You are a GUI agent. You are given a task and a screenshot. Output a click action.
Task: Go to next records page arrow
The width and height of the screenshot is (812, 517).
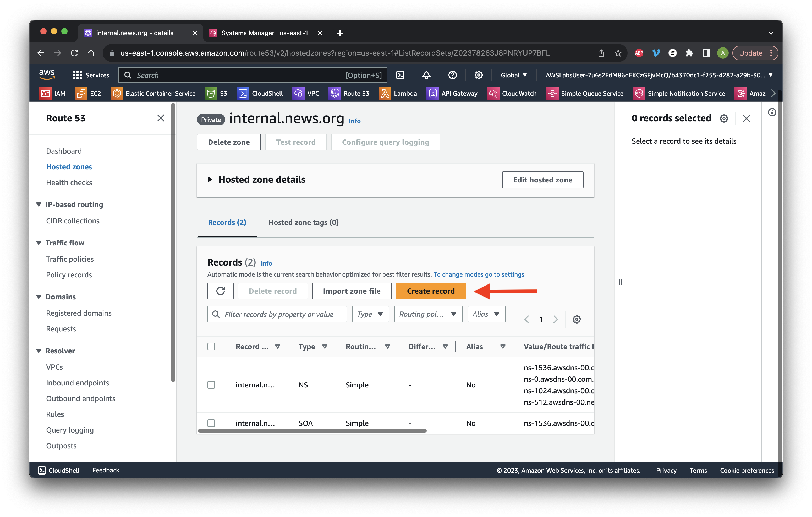click(555, 319)
